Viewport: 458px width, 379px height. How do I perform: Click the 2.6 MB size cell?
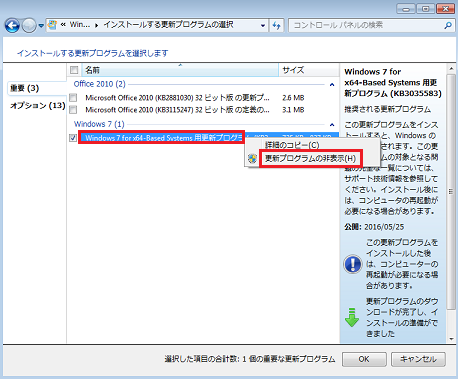(293, 98)
